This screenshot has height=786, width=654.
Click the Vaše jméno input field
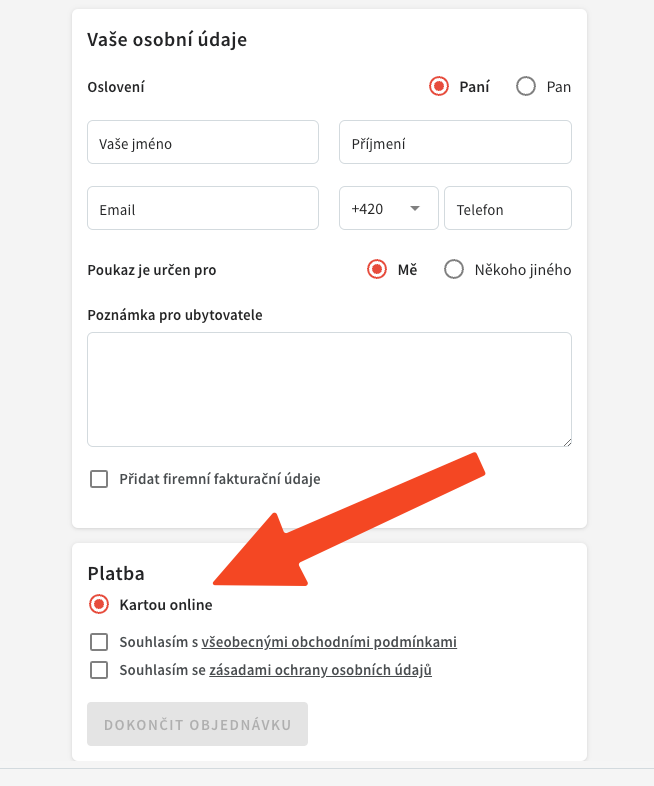tap(203, 142)
